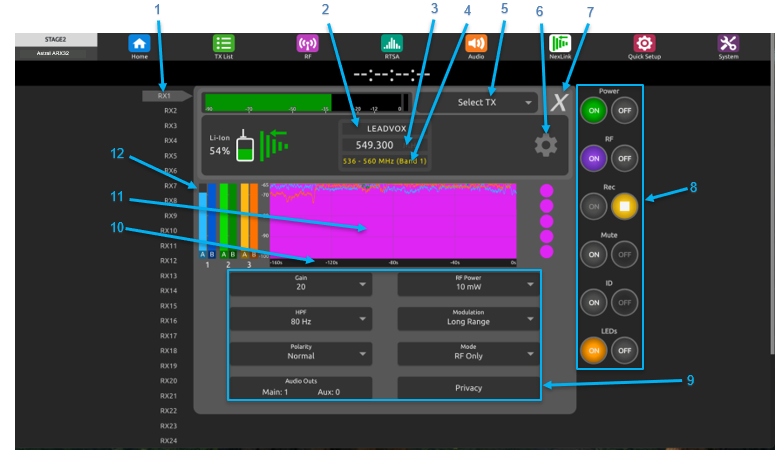Turn RF OFF
Viewport: 784px width, 459px height.
624,158
